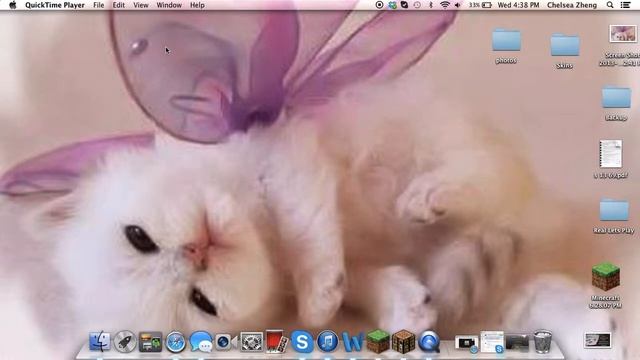The width and height of the screenshot is (640, 360).
Task: Open Bluetooth status menu
Action: (431, 5)
